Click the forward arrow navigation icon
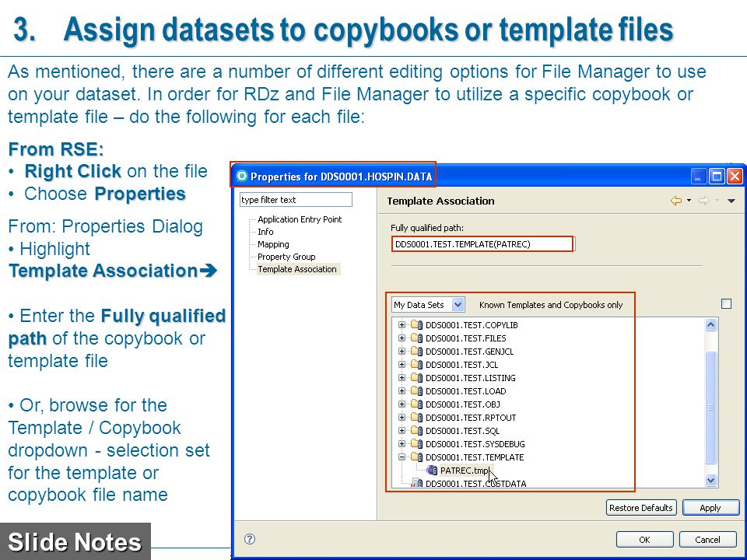This screenshot has width=747, height=560. (703, 201)
